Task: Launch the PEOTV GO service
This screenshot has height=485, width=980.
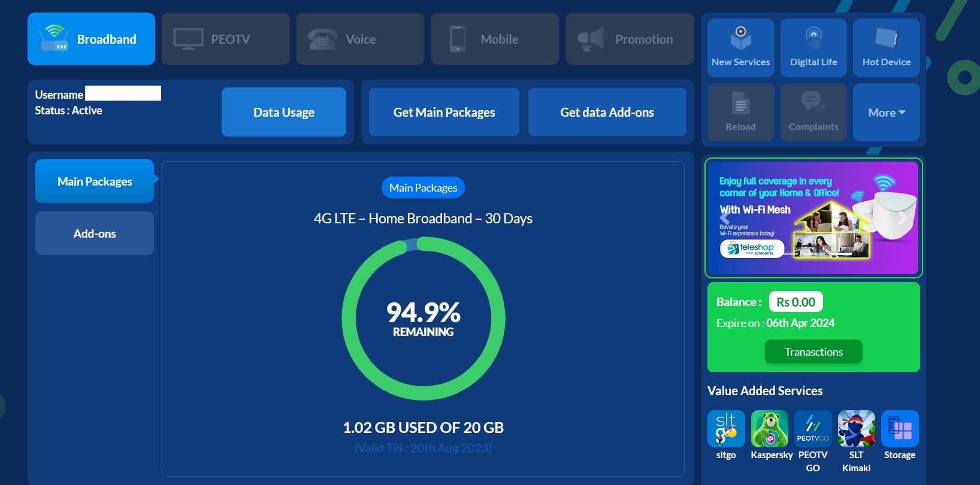Action: (813, 429)
